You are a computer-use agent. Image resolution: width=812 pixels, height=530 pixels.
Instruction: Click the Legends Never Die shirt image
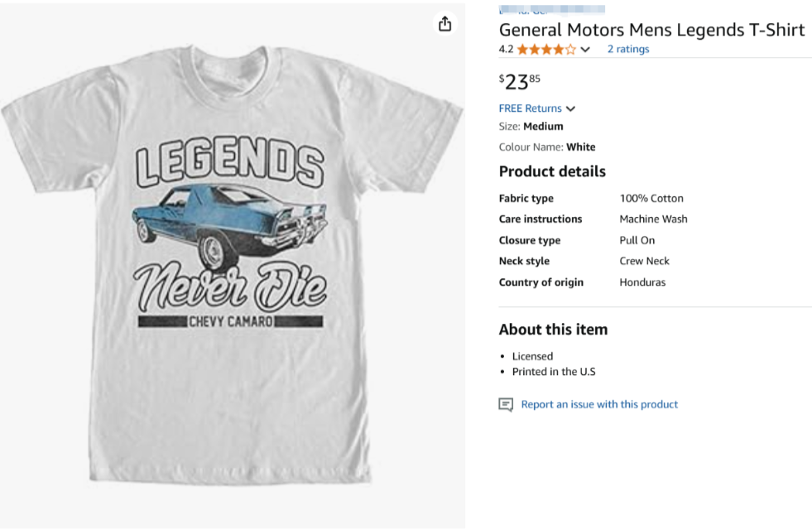click(x=230, y=248)
